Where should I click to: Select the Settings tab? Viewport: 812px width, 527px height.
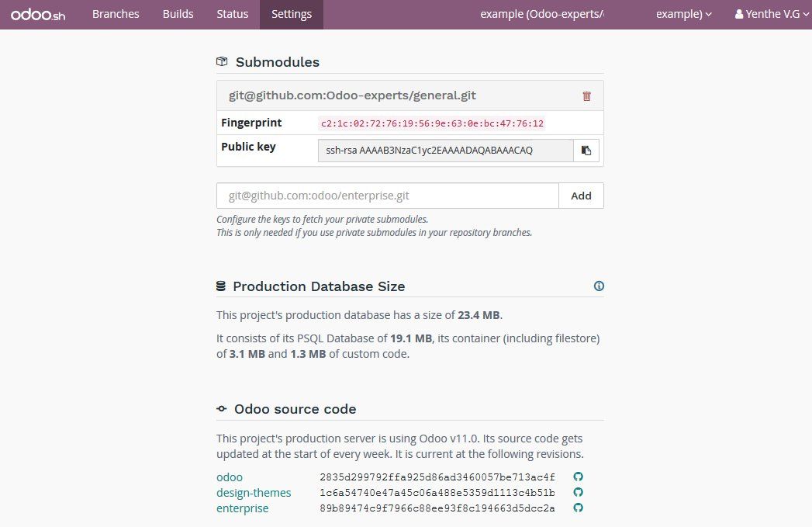(x=292, y=14)
